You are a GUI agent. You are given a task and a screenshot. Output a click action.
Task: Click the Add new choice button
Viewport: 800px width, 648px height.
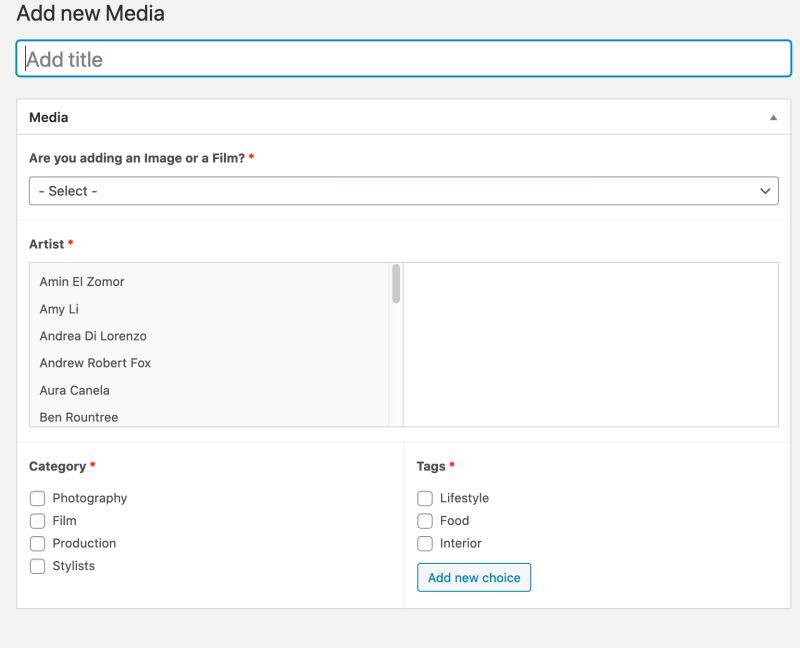click(474, 578)
